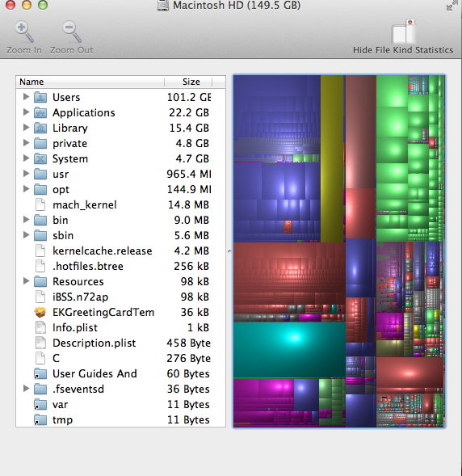
Task: Expand the Applications folder disclosure triangle
Action: click(27, 112)
